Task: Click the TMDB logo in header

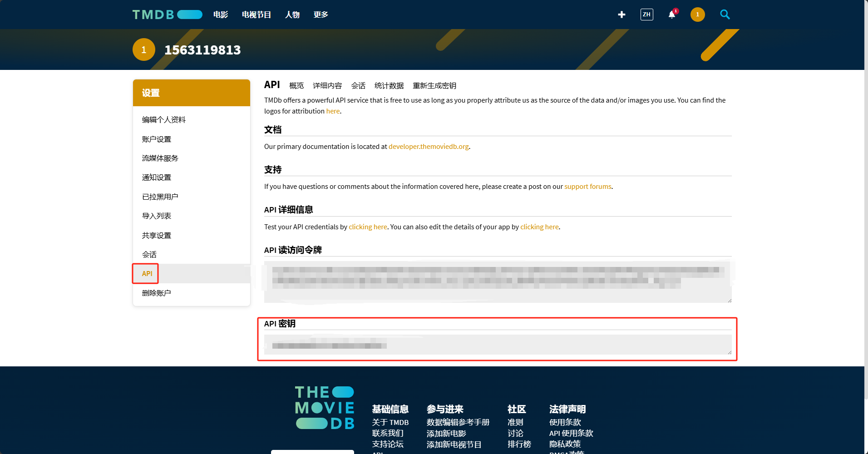Action: tap(167, 15)
